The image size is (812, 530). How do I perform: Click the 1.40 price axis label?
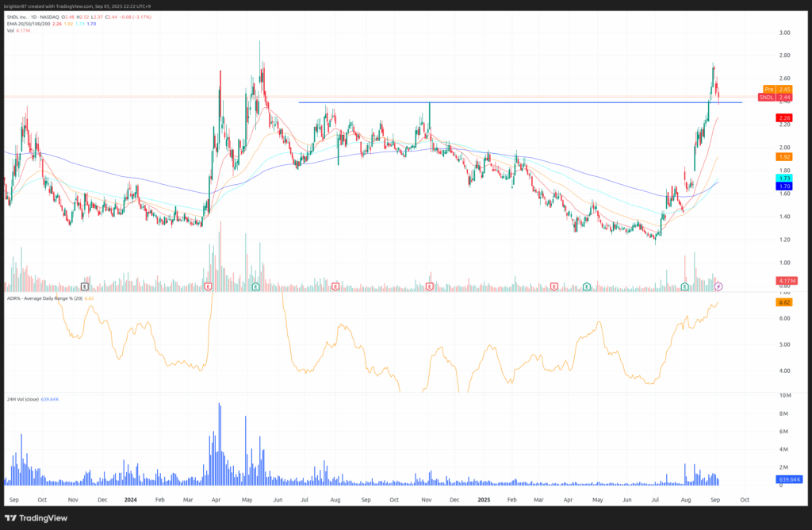(784, 217)
